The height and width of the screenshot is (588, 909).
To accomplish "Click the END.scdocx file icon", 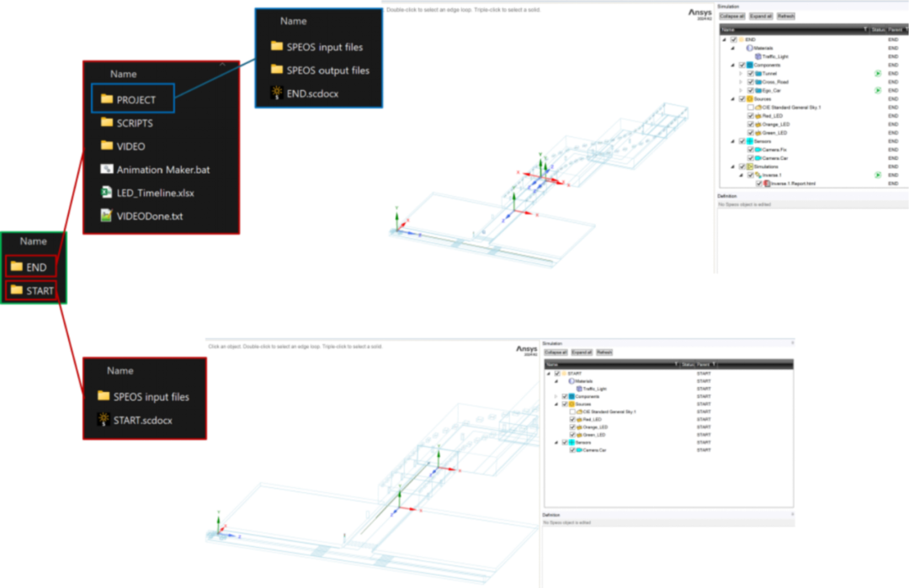I will [x=277, y=92].
